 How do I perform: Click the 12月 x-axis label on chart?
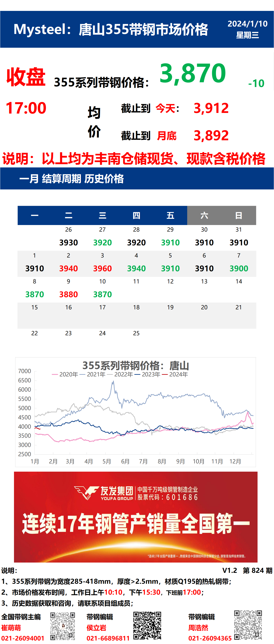[235, 462]
